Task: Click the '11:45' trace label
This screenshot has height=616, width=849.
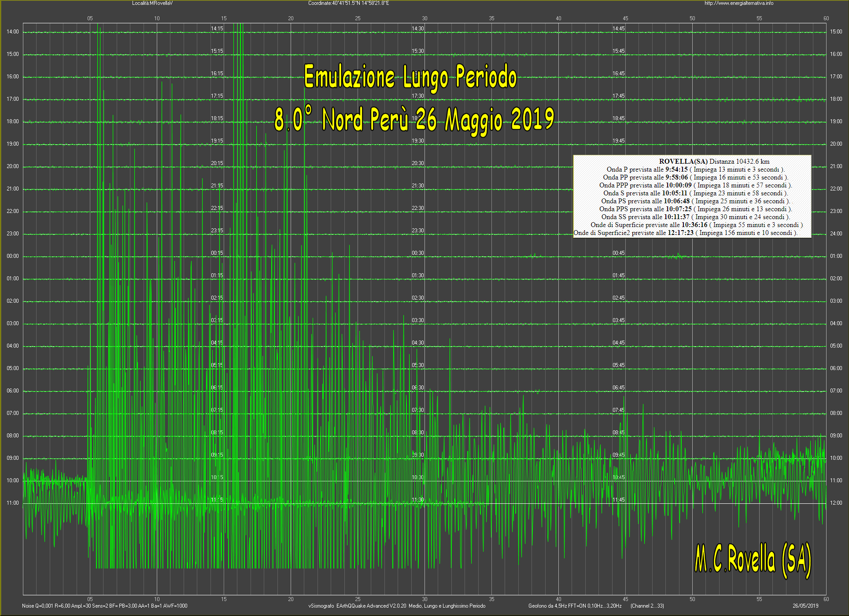Action: [x=619, y=500]
